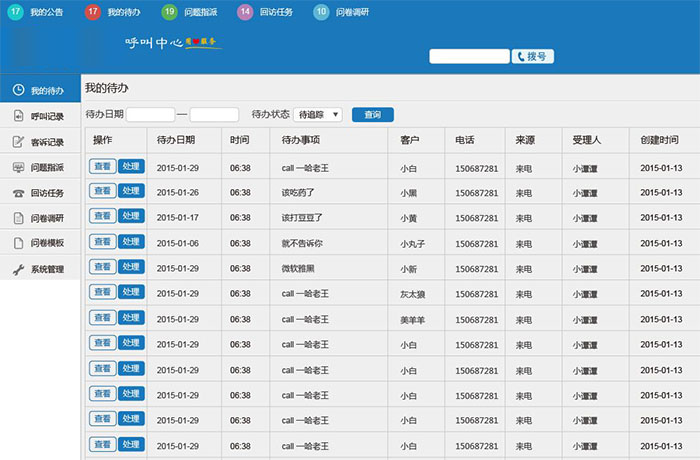Click 查看 for the 该吃药了 row
The width and height of the screenshot is (700, 460).
[103, 191]
